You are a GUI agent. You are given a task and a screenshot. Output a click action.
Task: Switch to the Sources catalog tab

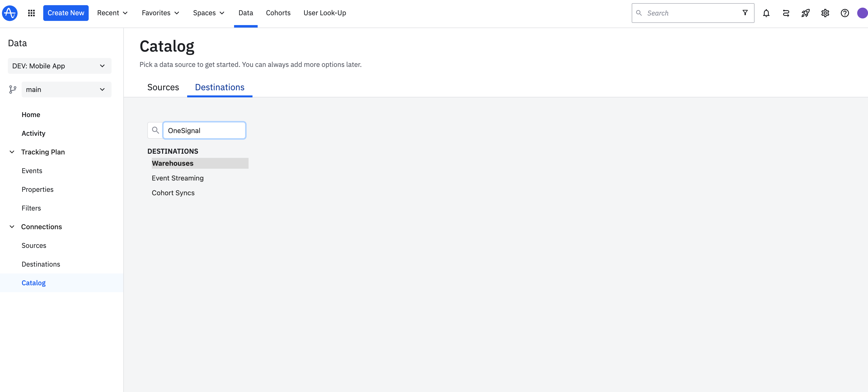coord(163,87)
